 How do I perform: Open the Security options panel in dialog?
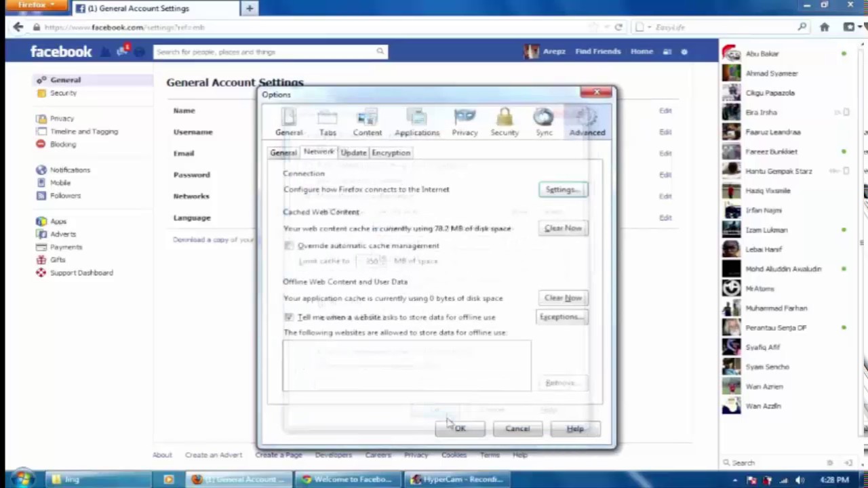point(505,123)
